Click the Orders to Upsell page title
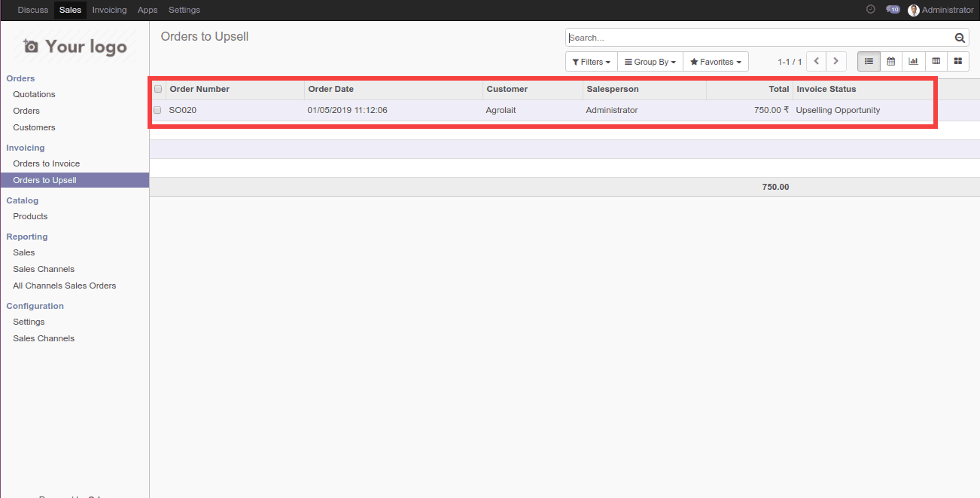Viewport: 980px width, 498px height. click(205, 36)
